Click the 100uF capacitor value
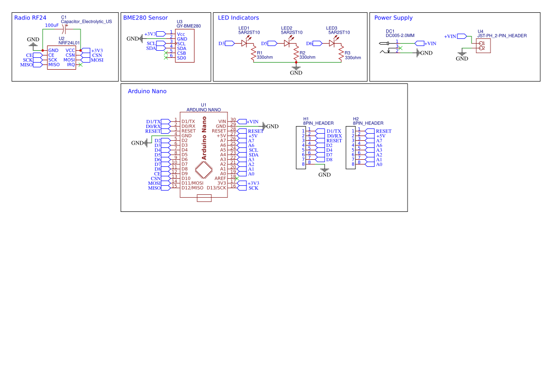Image resolution: width=554 pixels, height=392 pixels. coord(52,26)
